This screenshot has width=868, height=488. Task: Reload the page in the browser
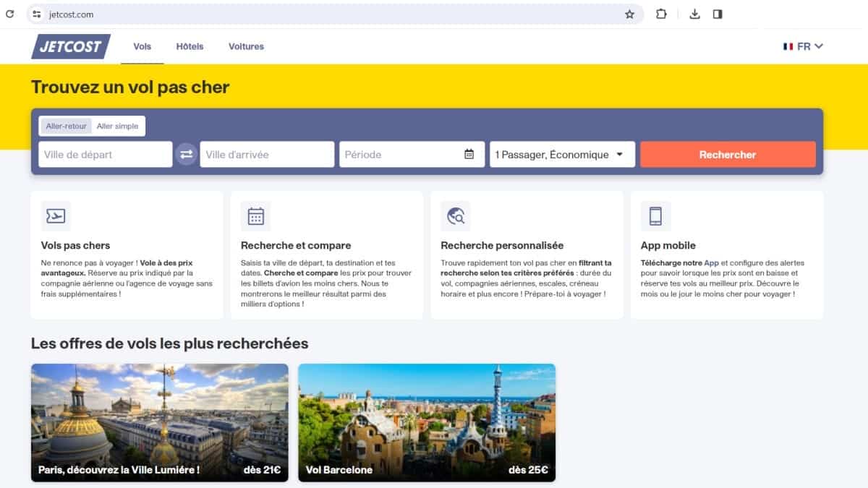pyautogui.click(x=10, y=14)
